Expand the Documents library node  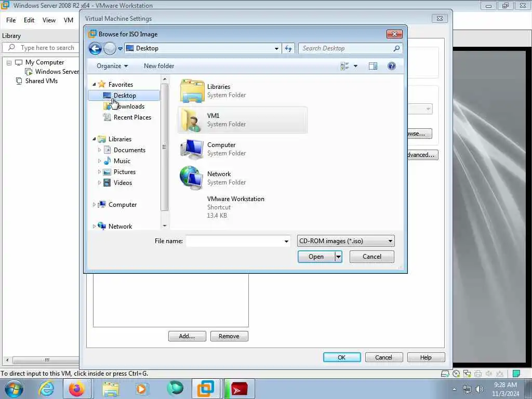tap(99, 150)
